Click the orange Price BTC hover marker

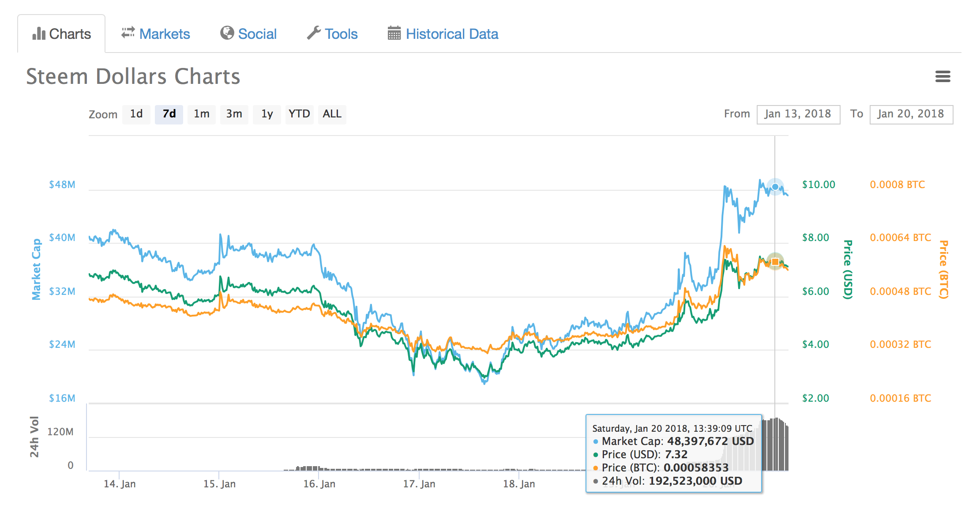775,262
